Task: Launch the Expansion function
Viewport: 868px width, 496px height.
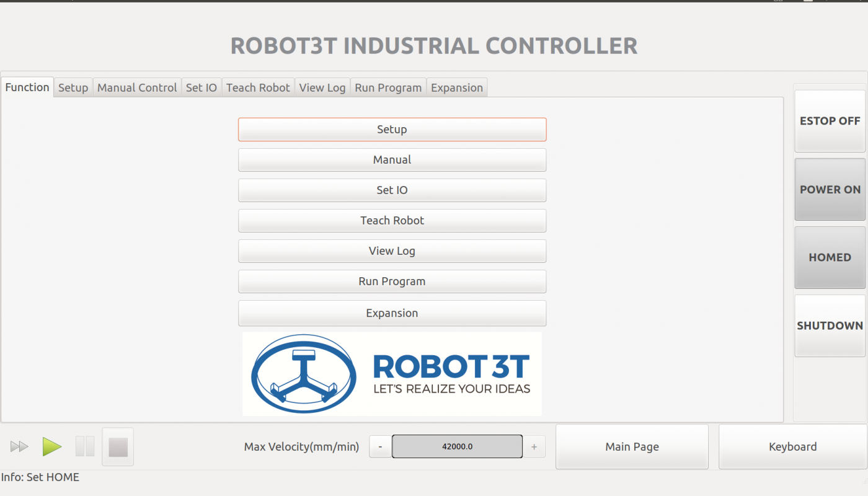Action: [392, 313]
